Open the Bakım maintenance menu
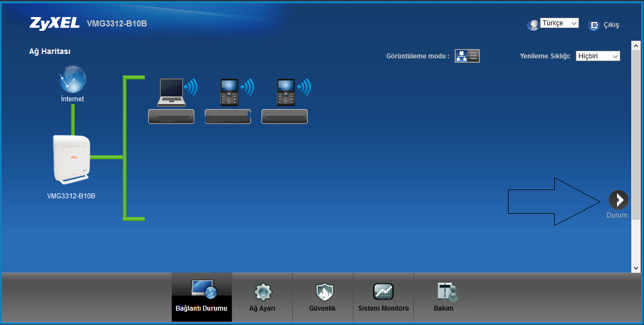The height and width of the screenshot is (325, 644). click(444, 297)
